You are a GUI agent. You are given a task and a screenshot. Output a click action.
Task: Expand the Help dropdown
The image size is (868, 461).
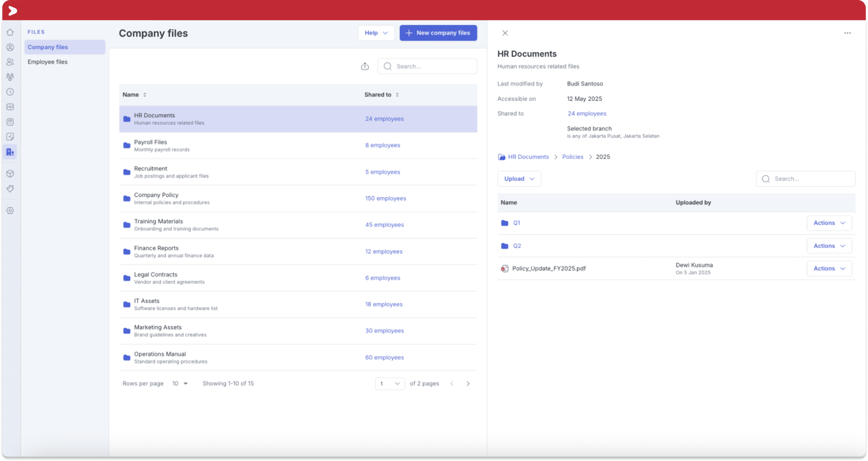pyautogui.click(x=376, y=33)
